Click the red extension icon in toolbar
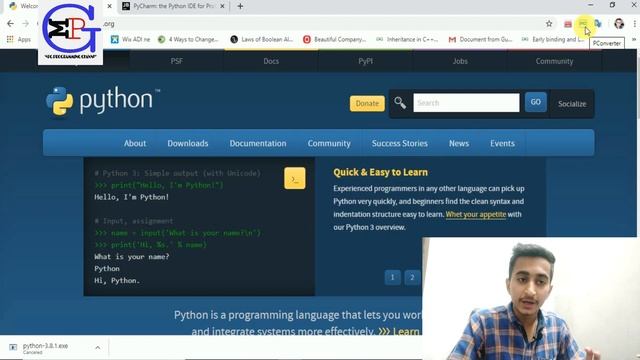Screen dimensions: 640x360 [x=568, y=24]
